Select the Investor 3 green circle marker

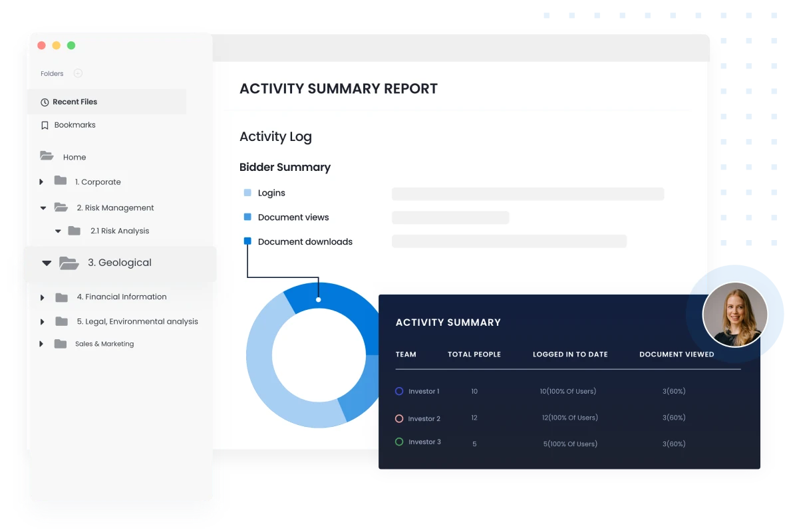pos(399,442)
